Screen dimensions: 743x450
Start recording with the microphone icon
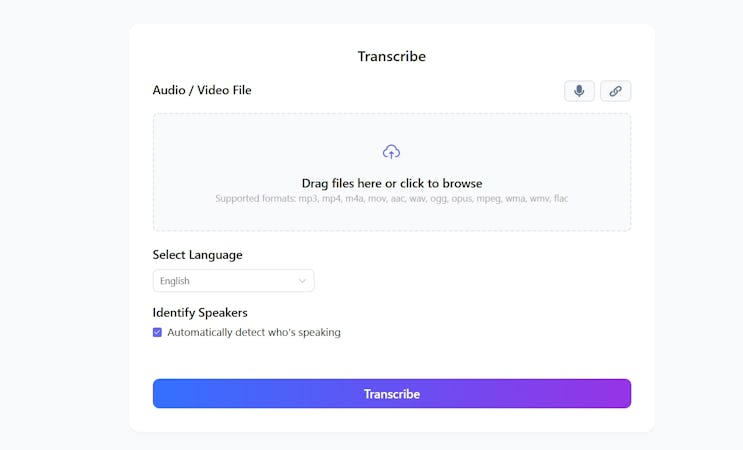coord(579,90)
